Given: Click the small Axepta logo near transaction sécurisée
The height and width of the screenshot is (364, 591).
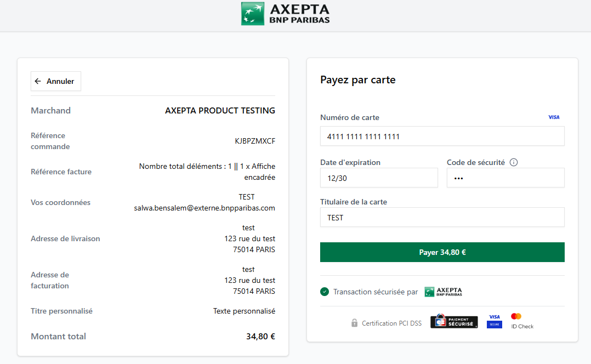Looking at the screenshot, I should 444,292.
